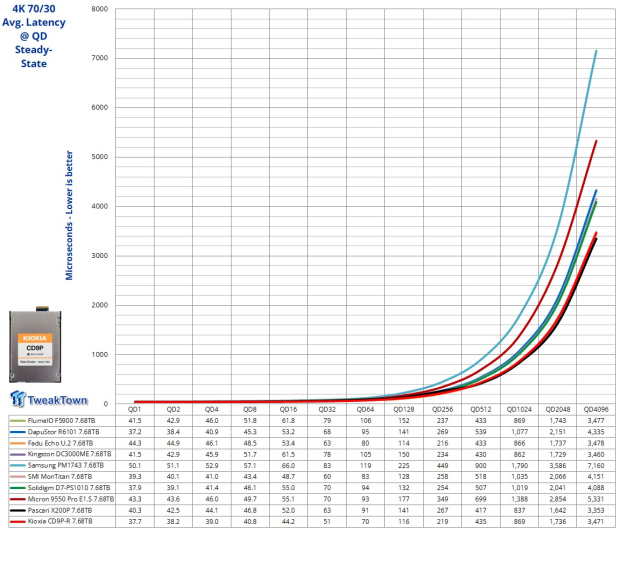Click the chart title '4K 70/30 Avg. Latency'
Image resolution: width=620 pixels, height=568 pixels.
[x=34, y=15]
